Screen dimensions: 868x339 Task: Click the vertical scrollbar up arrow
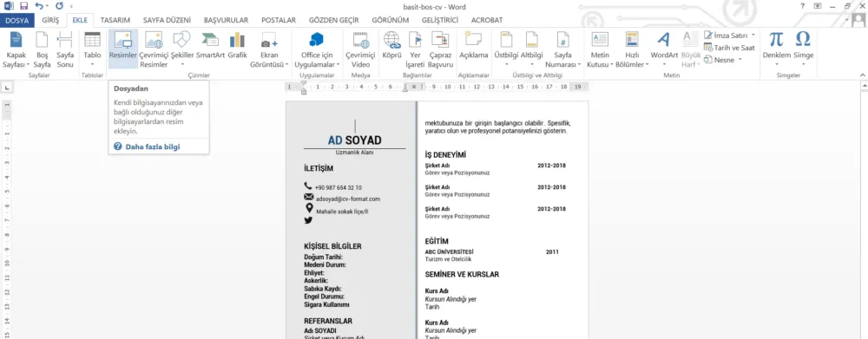(x=864, y=87)
